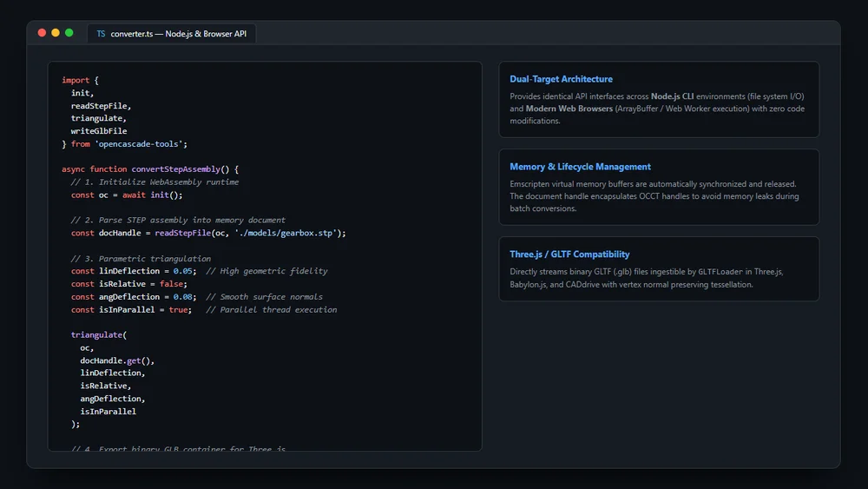Click the angDeflection value 0.08
868x489 pixels.
click(182, 297)
